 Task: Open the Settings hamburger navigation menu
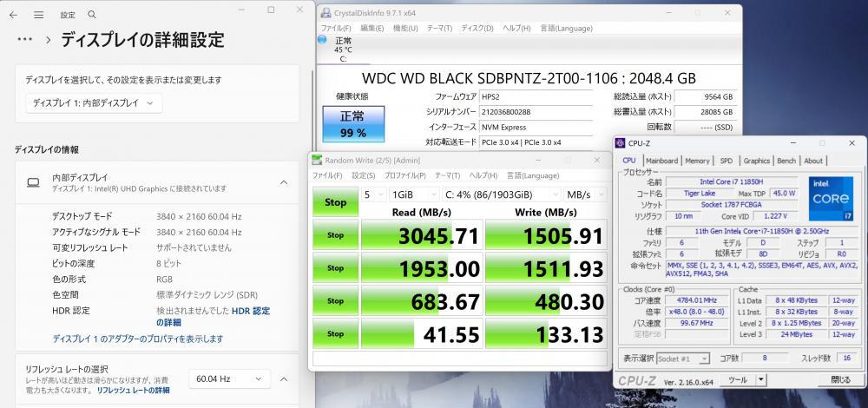tap(38, 15)
